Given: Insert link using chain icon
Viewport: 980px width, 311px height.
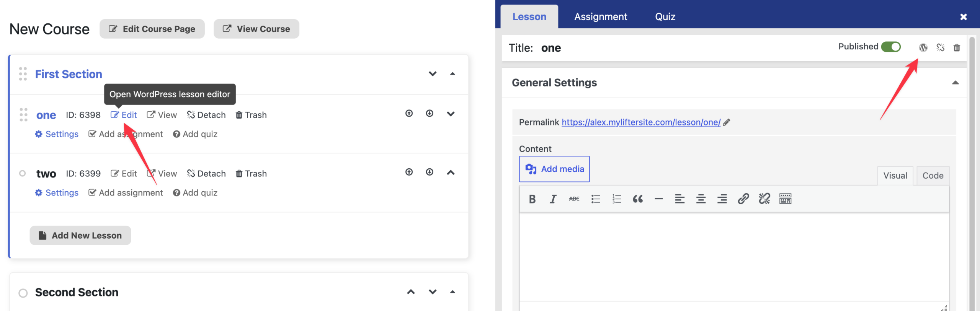Looking at the screenshot, I should (743, 199).
